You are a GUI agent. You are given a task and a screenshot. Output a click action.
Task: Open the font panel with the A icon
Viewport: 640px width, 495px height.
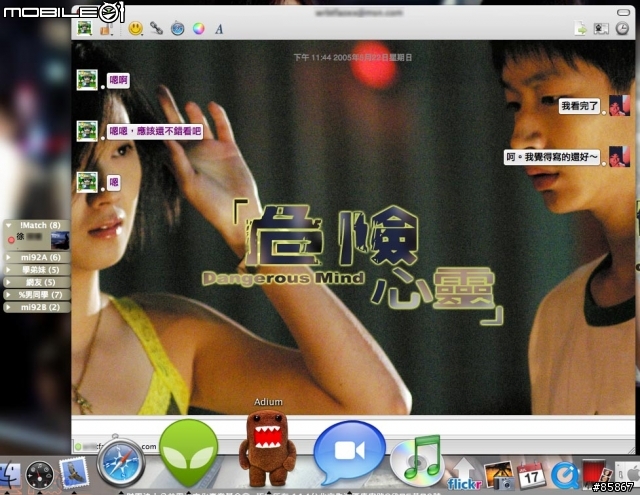(219, 29)
